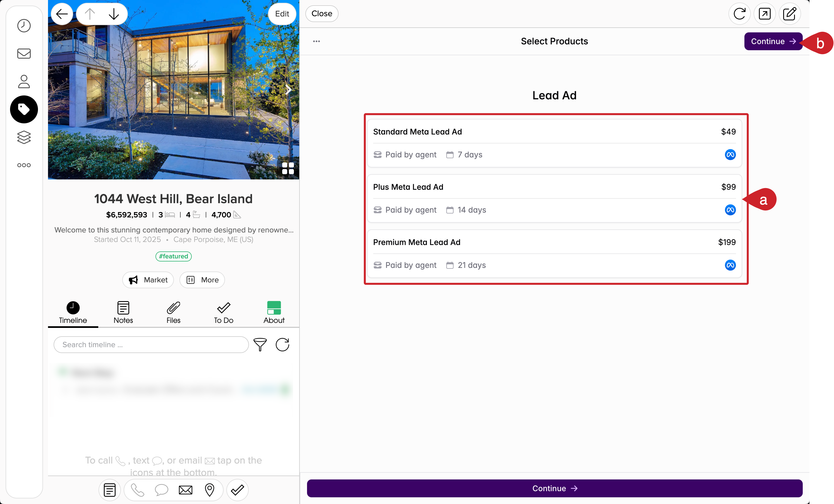Select the Premium Meta Lead Ad product
The height and width of the screenshot is (504, 834).
(x=554, y=253)
